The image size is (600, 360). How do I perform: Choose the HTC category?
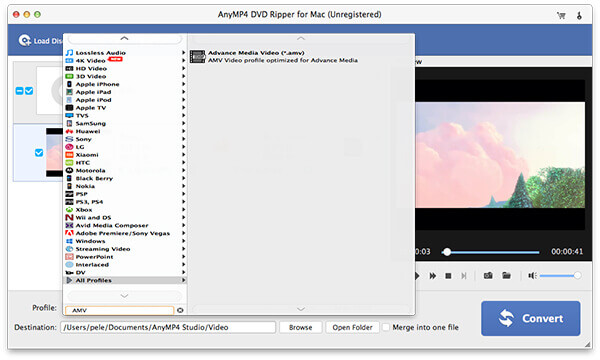pos(125,163)
